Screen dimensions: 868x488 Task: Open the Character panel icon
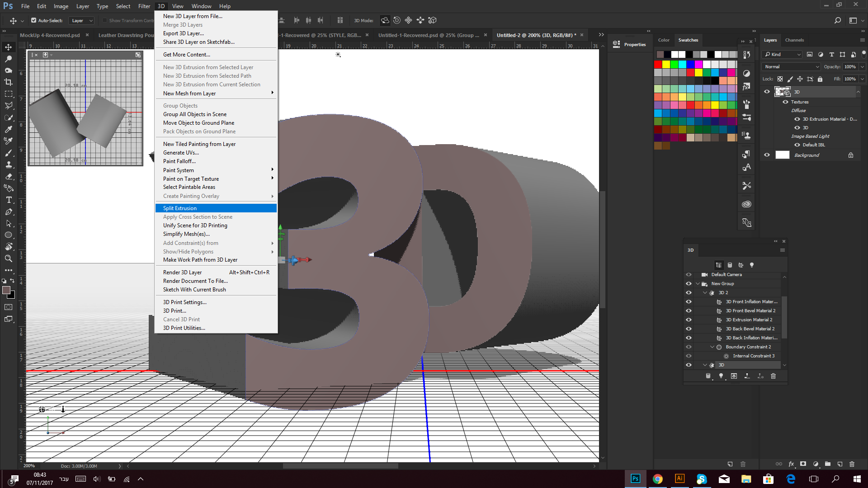coord(746,168)
